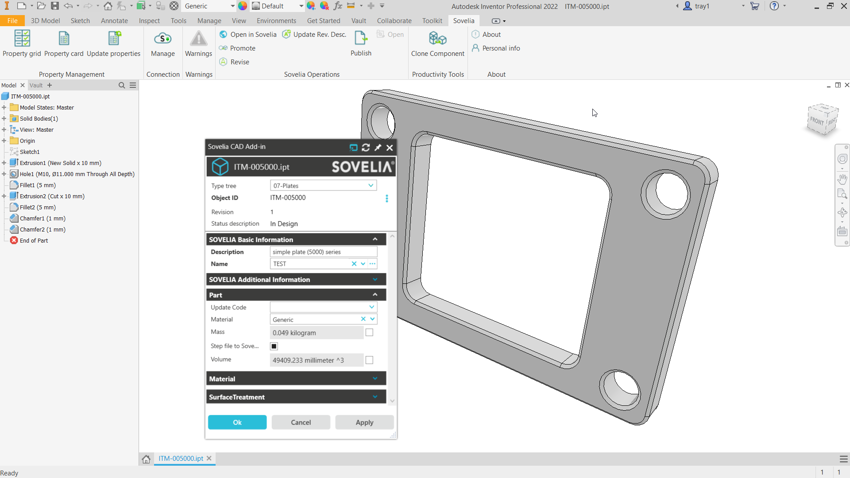Click the Description input field
Screen dimensions: 850x478
point(323,252)
